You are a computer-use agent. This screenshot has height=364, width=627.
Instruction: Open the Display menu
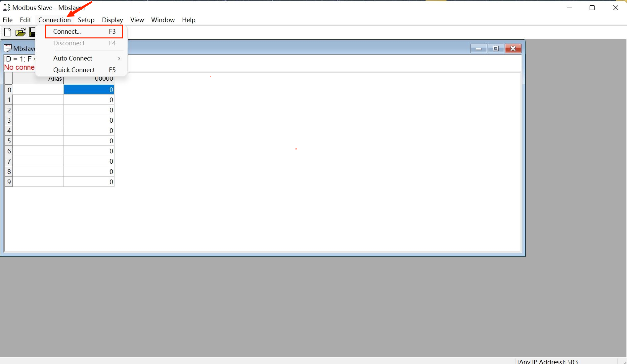[112, 20]
